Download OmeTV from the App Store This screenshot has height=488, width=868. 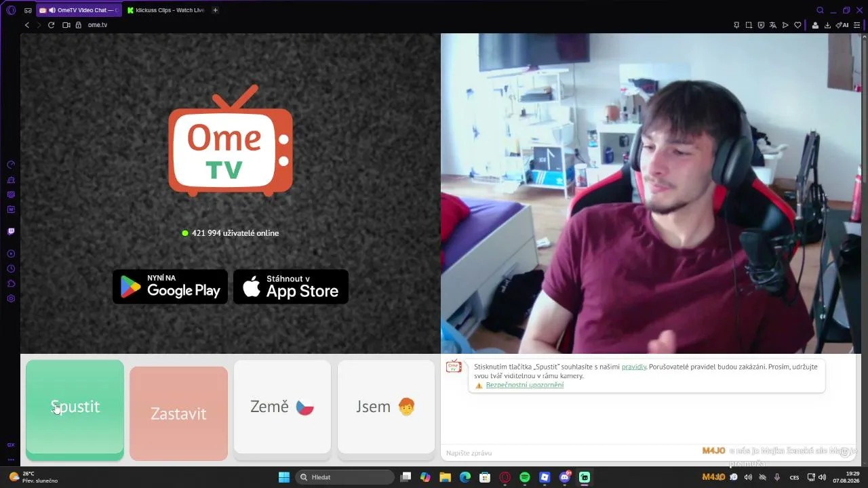click(291, 287)
